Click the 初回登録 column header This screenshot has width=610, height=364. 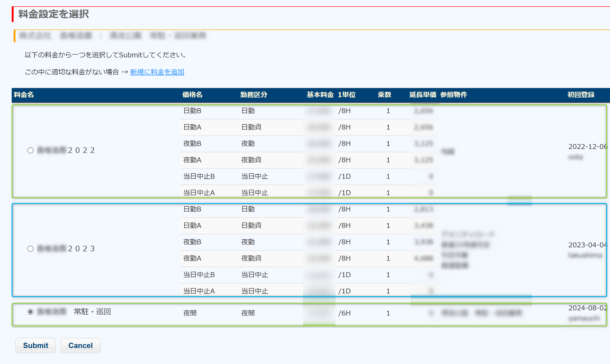(581, 95)
